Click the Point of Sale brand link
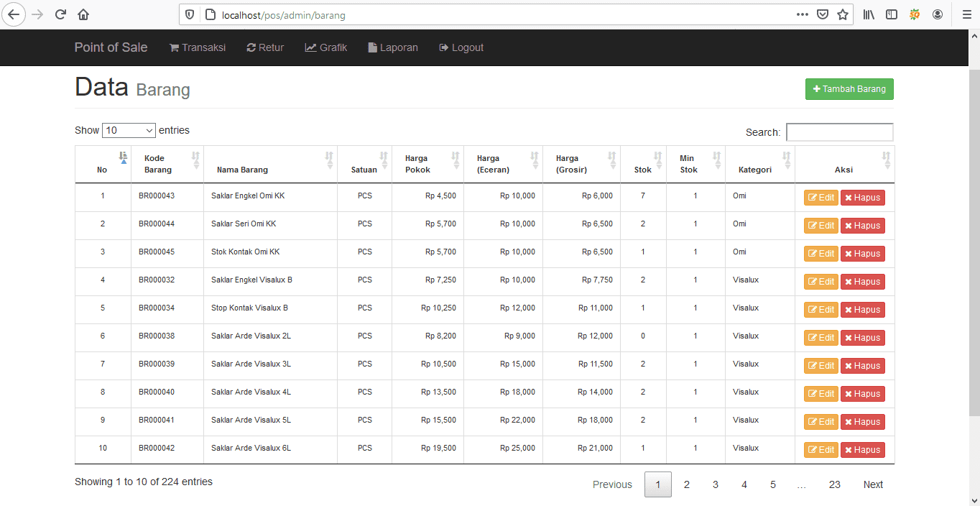 [x=111, y=47]
